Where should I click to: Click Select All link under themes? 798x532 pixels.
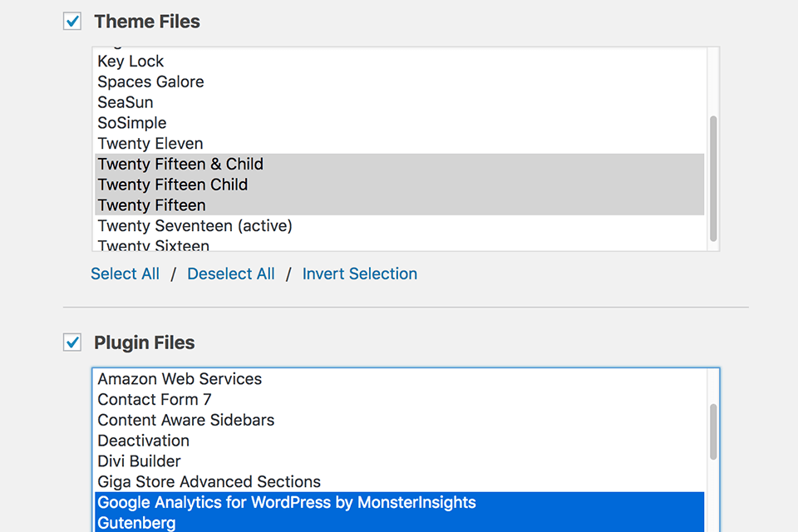125,273
